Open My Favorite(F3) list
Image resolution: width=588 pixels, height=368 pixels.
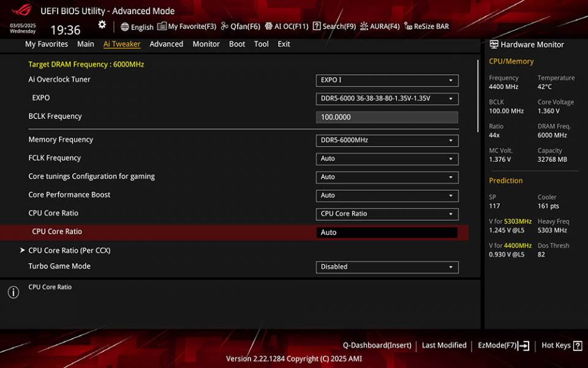(x=186, y=26)
